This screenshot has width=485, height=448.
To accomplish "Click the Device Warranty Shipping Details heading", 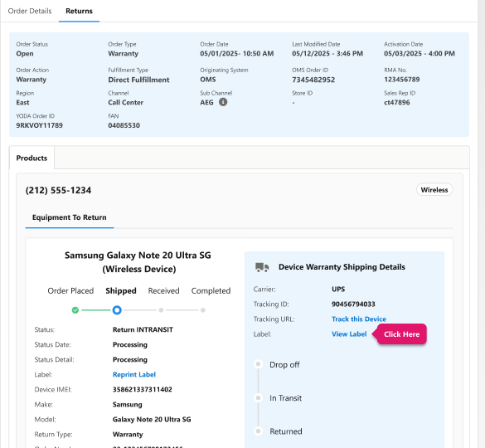I will 342,267.
